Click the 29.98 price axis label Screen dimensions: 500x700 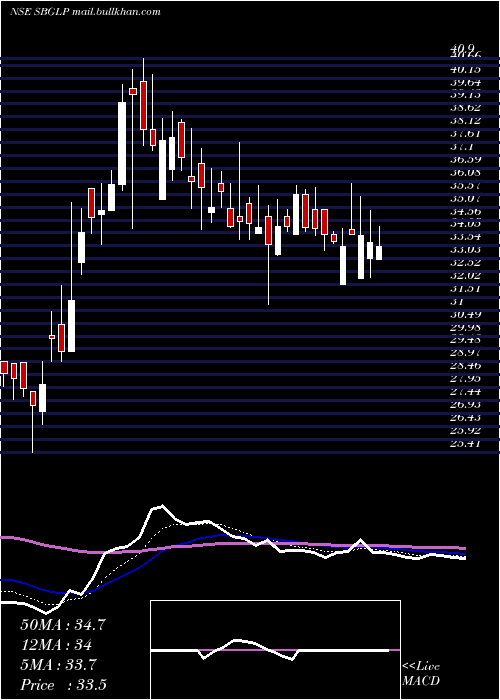pos(465,327)
